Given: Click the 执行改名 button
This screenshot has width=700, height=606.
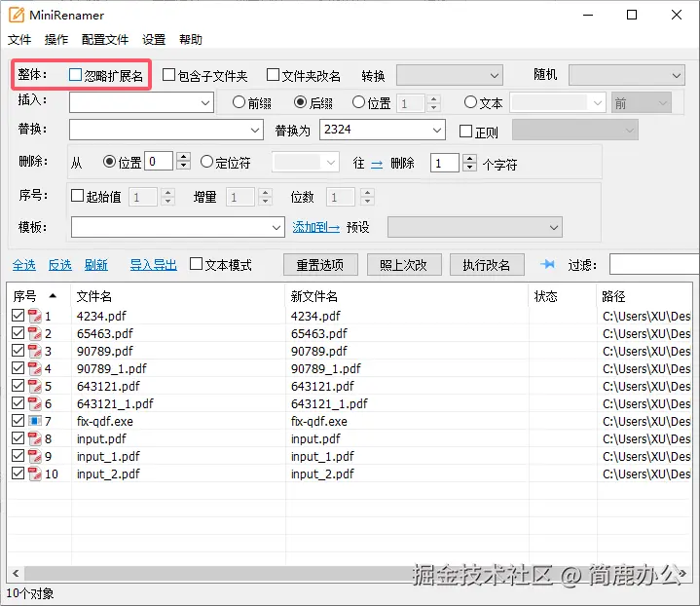Looking at the screenshot, I should point(487,265).
